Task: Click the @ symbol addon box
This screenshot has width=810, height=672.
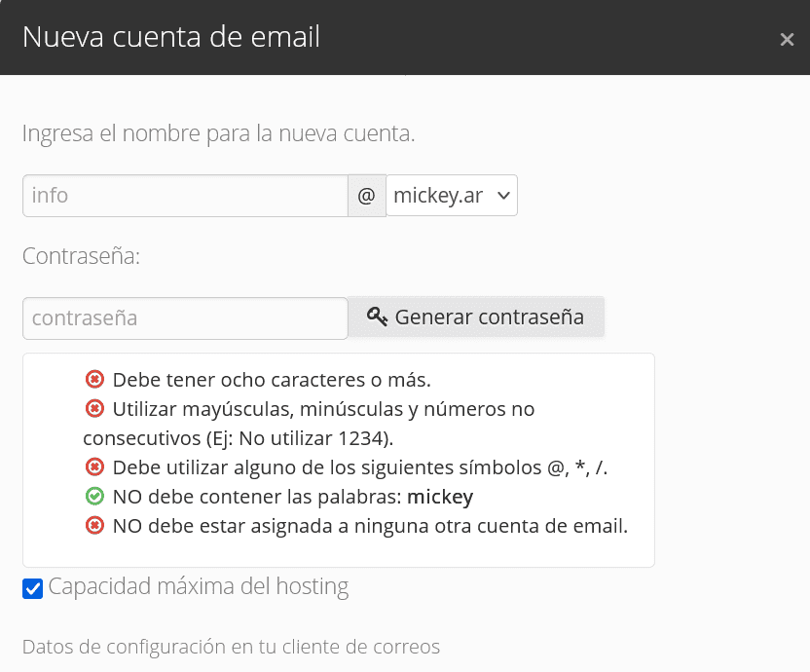Action: pos(367,196)
